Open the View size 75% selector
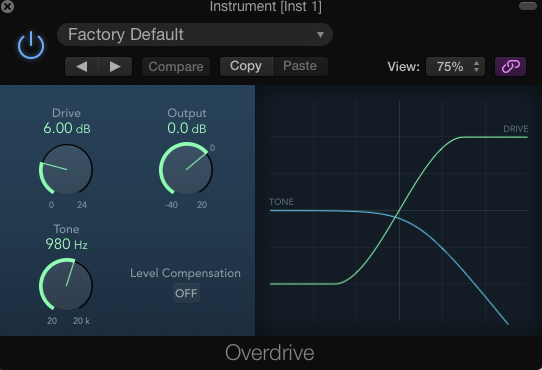542x370 pixels. (x=455, y=66)
